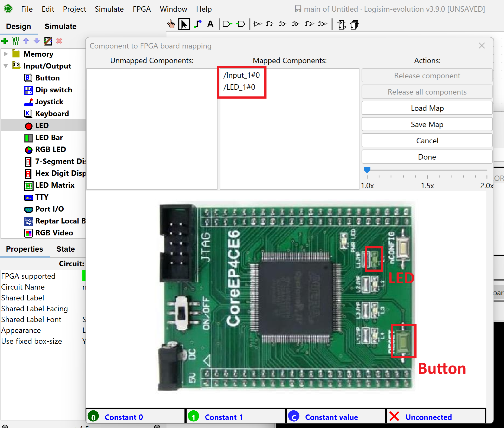Click the zoom slider blue handle
Screen dimensions: 504x428
click(367, 170)
